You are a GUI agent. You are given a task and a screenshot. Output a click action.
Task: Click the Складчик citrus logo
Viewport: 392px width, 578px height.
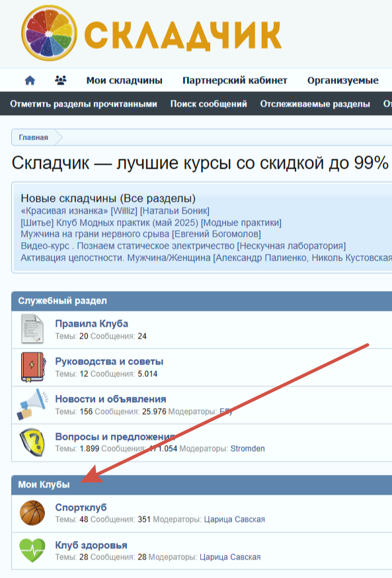pyautogui.click(x=50, y=33)
